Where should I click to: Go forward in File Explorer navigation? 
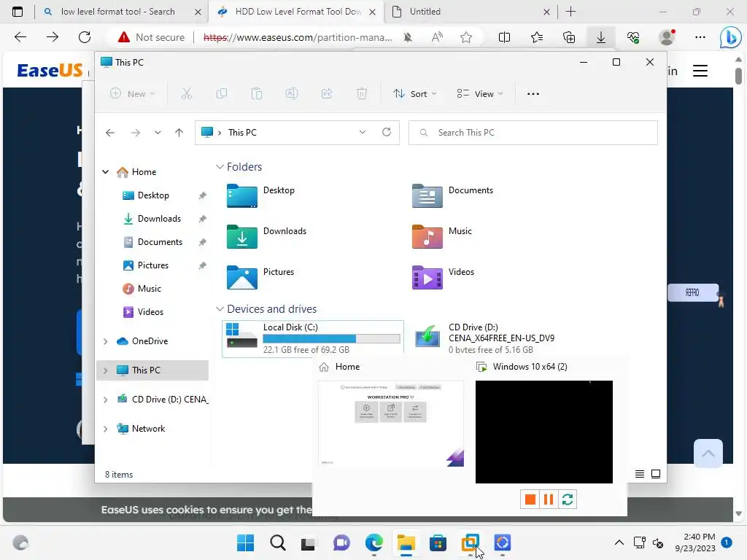click(136, 133)
